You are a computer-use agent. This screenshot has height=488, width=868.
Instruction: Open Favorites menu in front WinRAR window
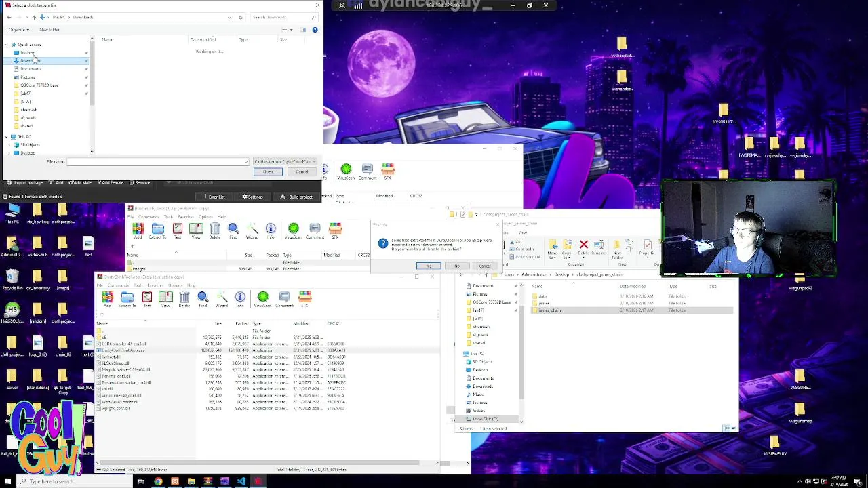156,285
